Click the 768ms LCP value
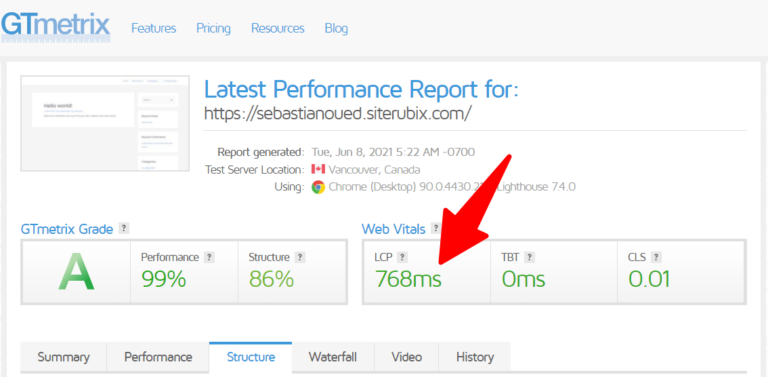 pyautogui.click(x=408, y=279)
